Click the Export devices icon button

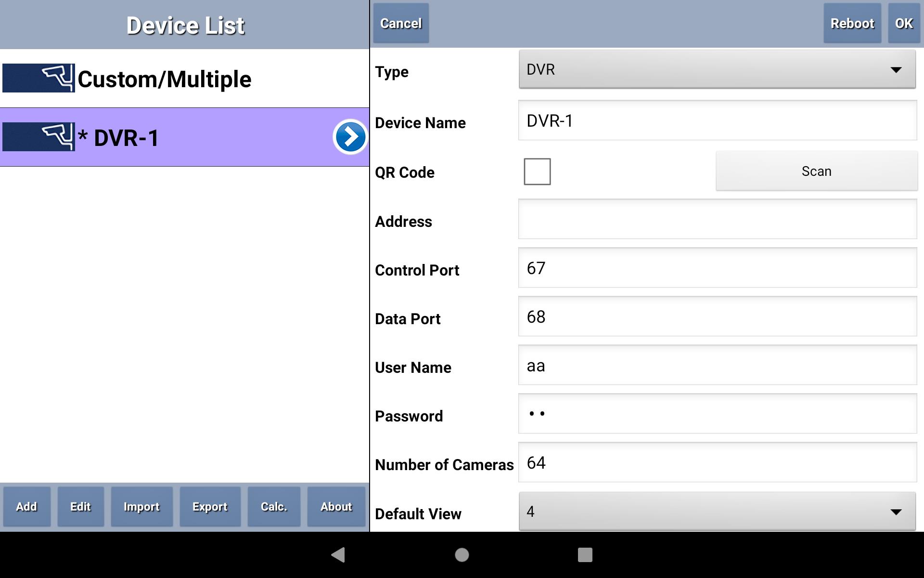(x=208, y=507)
